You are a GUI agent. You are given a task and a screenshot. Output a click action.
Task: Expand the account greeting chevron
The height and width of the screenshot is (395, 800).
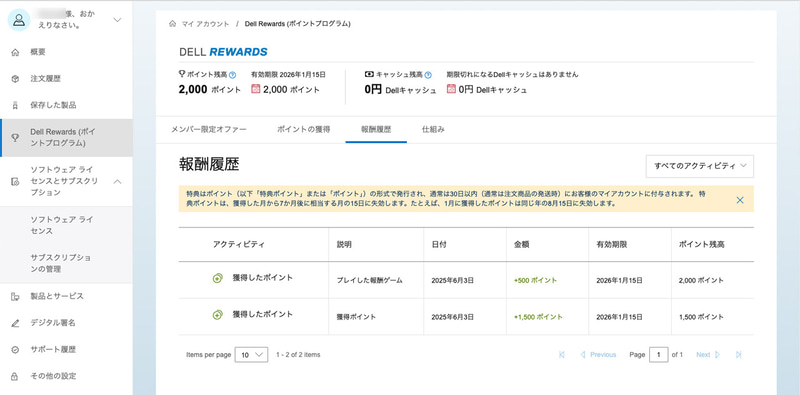click(x=117, y=20)
